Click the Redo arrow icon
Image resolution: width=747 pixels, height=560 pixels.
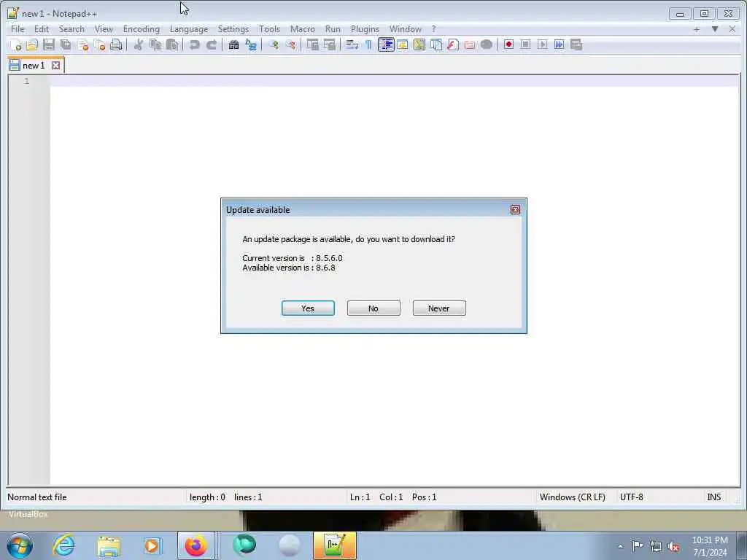click(x=211, y=44)
